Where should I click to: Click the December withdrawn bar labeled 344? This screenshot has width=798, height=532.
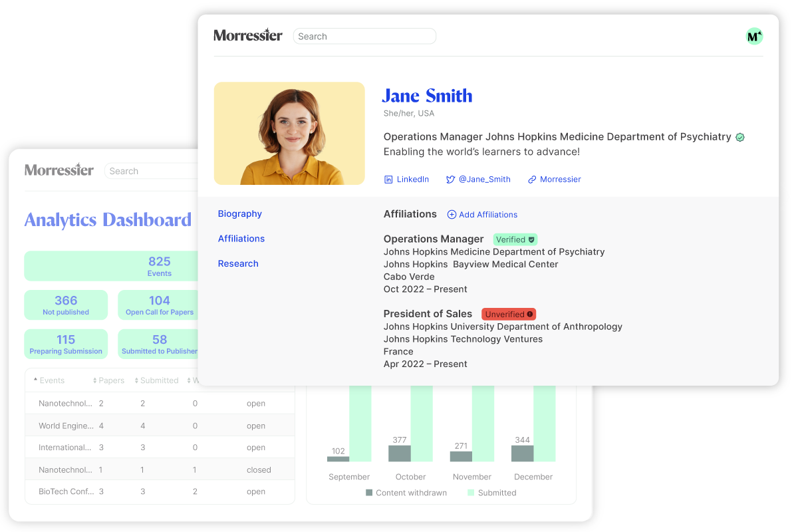(x=522, y=454)
